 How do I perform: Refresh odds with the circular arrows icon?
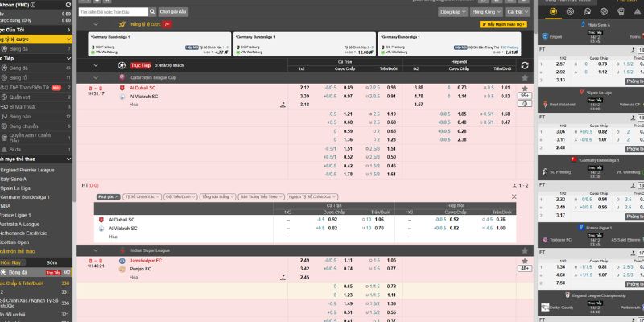pyautogui.click(x=525, y=65)
